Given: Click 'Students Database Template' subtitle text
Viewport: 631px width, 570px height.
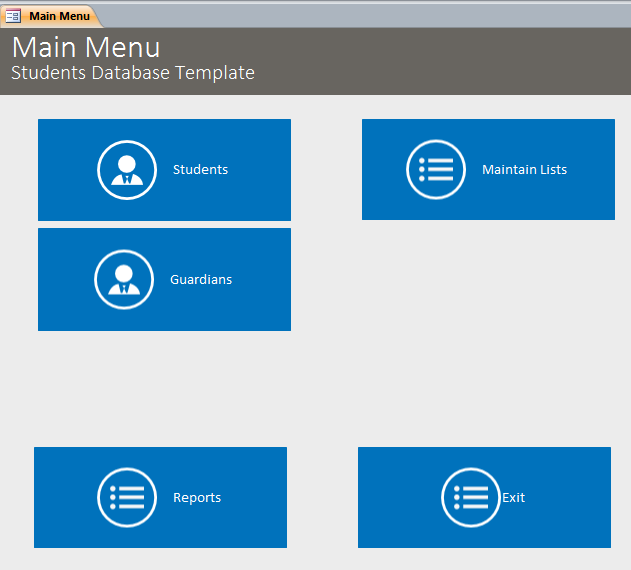Looking at the screenshot, I should click(x=133, y=73).
